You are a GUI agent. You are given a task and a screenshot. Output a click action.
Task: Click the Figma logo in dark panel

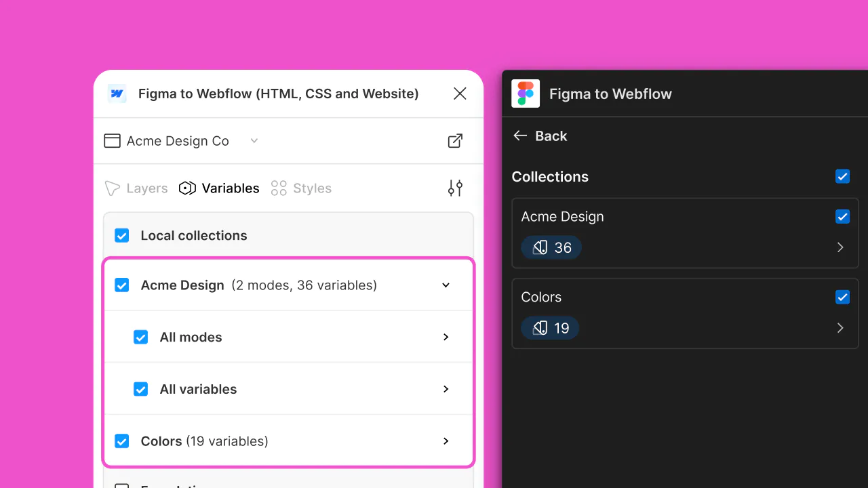526,94
